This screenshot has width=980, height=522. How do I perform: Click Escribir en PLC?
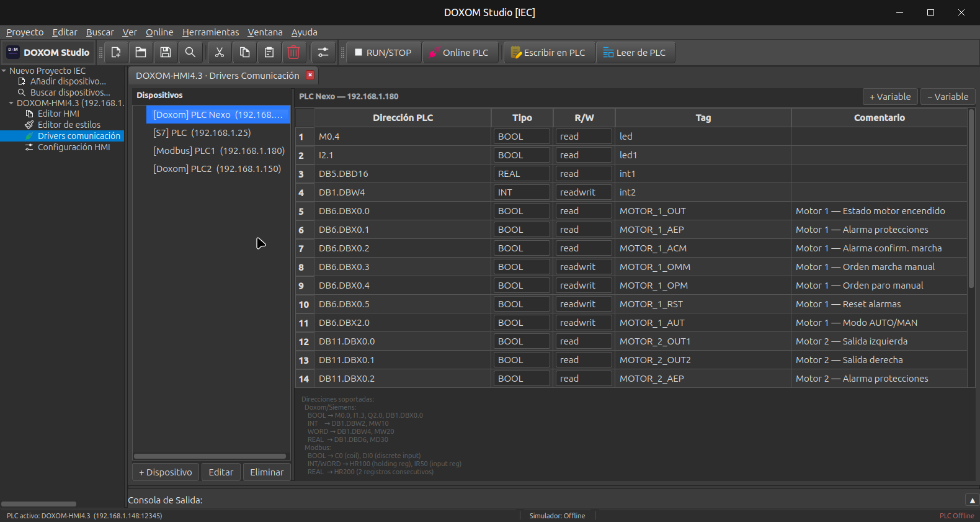[x=549, y=53]
